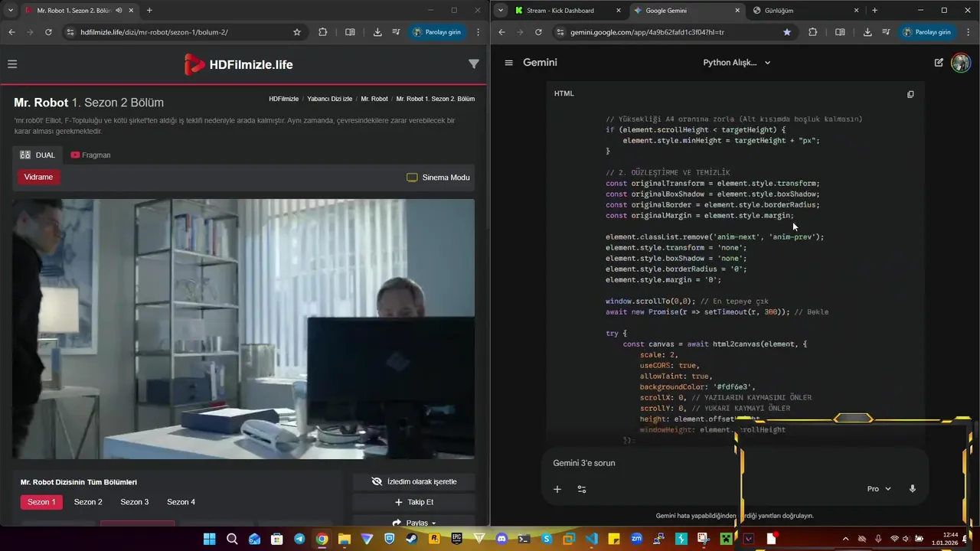This screenshot has width=980, height=551.
Task: Switch to Günlüğüm tab
Action: click(804, 10)
